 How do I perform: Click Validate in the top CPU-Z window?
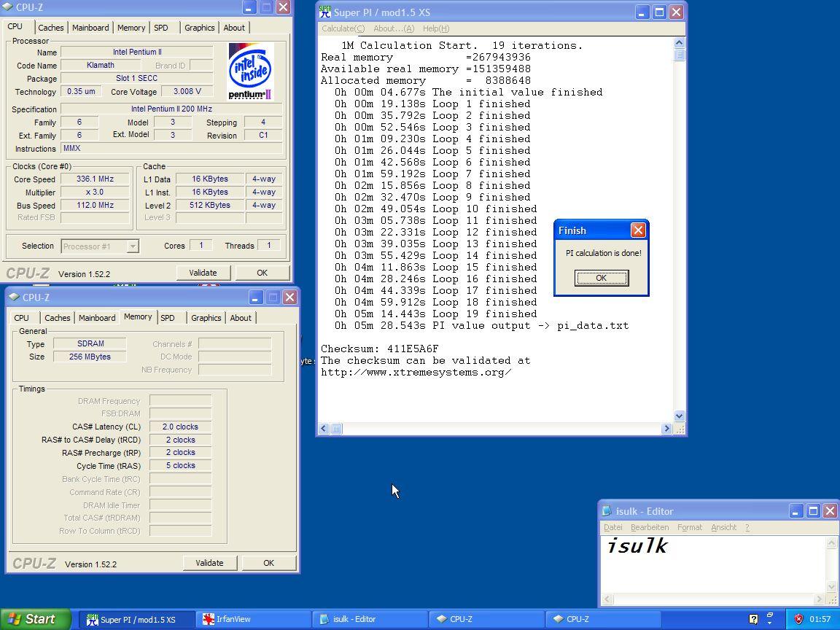point(203,273)
